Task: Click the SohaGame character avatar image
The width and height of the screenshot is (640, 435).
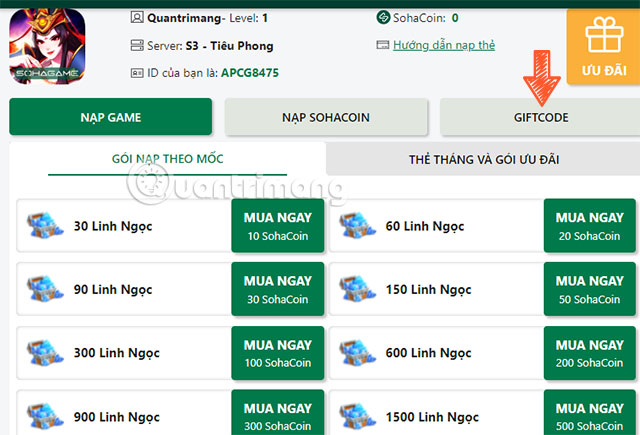Action: [x=47, y=46]
